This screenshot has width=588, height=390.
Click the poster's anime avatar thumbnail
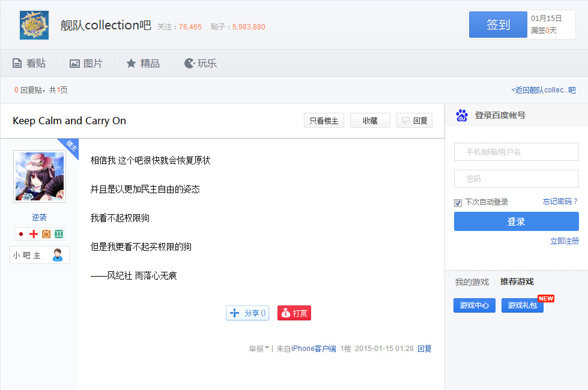coord(39,176)
